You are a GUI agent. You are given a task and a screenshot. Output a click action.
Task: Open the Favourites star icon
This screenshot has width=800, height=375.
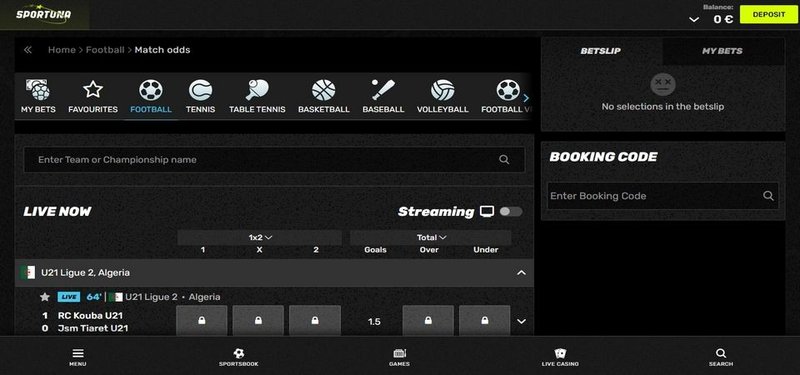coord(93,90)
